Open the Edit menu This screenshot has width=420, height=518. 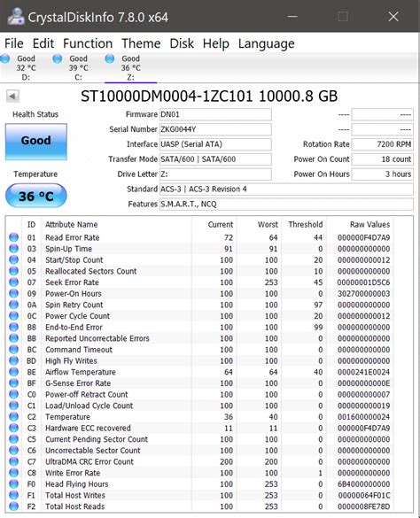pos(43,43)
